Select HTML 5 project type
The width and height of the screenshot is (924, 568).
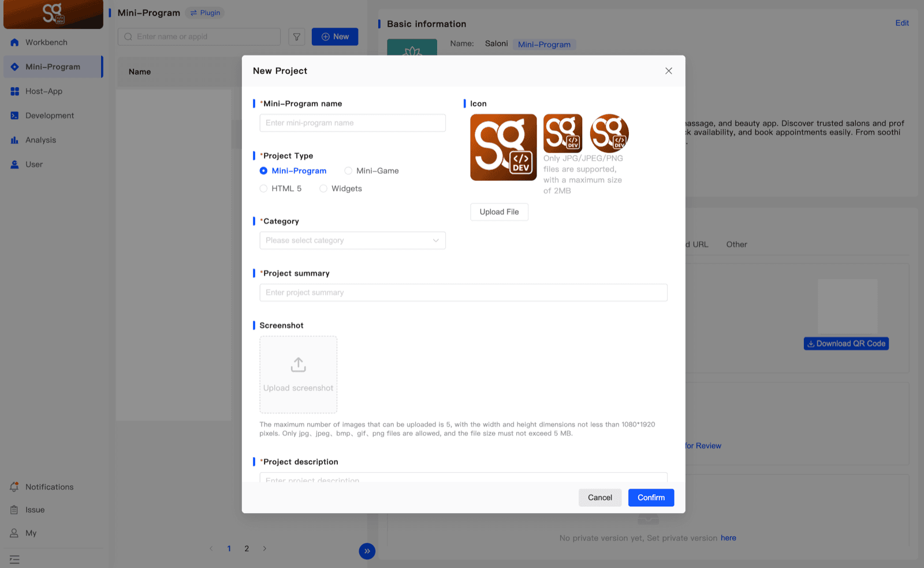point(281,189)
